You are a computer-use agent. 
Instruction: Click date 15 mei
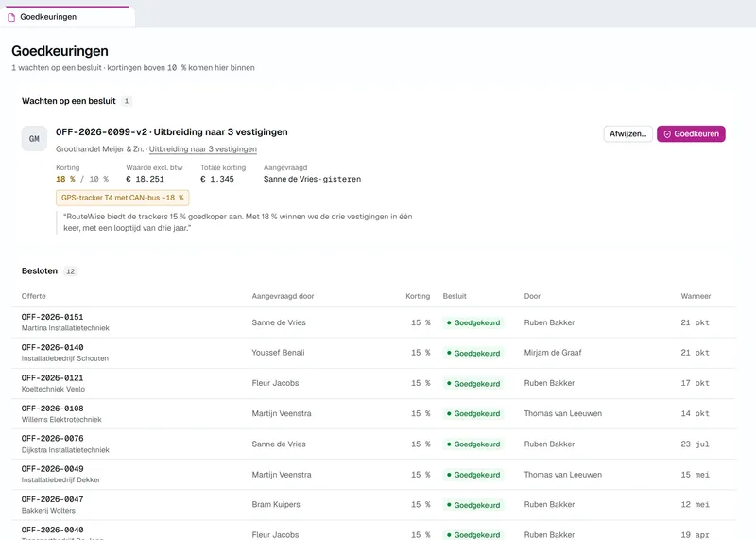pyautogui.click(x=696, y=475)
